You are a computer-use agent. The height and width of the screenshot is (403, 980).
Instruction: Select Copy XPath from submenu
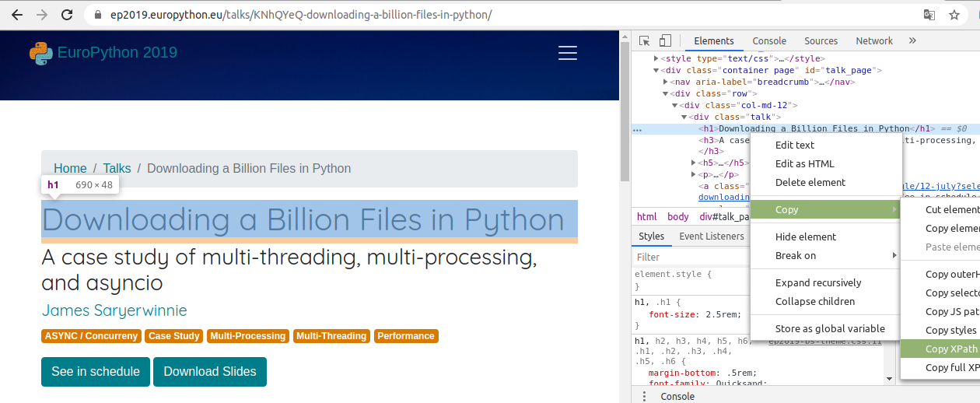[x=950, y=349]
